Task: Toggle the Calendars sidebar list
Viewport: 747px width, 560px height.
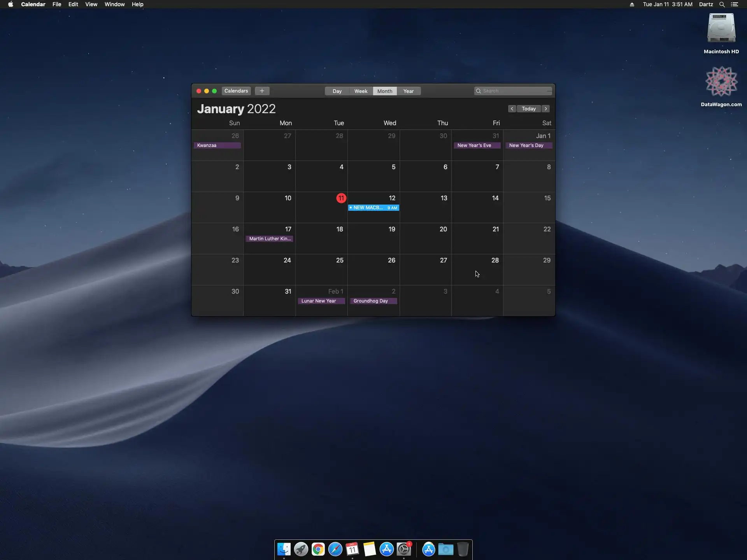Action: [236, 91]
